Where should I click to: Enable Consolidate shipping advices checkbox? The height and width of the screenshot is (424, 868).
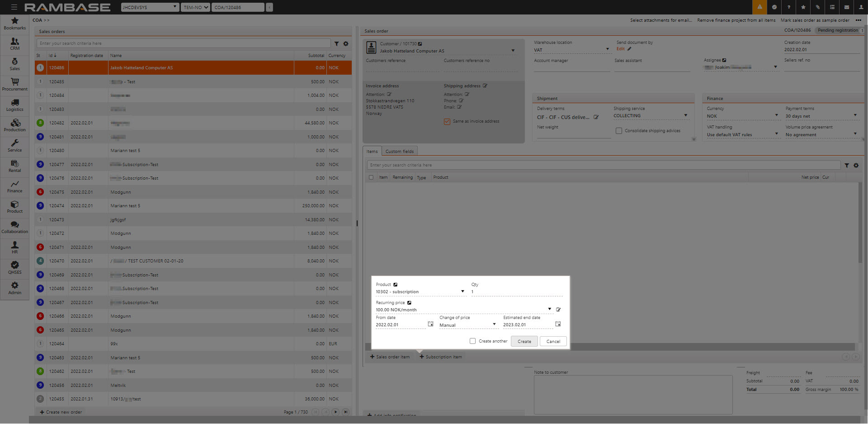tap(619, 131)
